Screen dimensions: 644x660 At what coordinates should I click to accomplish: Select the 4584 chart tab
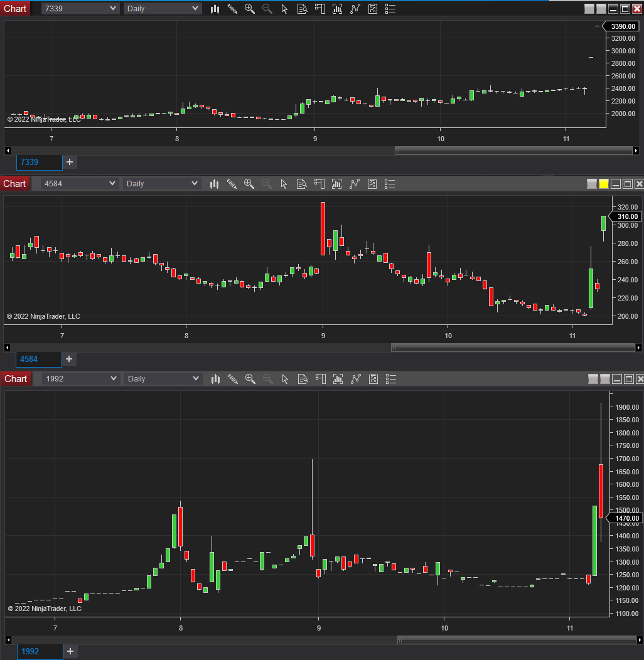(39, 359)
